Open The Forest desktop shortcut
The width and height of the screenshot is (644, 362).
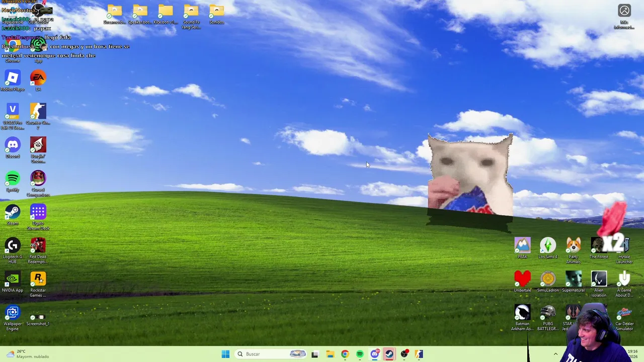(x=599, y=248)
